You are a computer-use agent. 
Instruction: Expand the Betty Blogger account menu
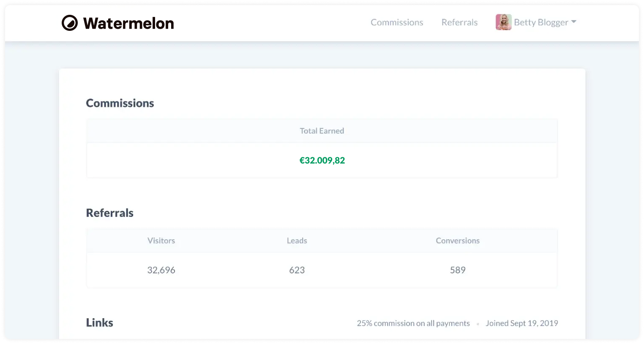click(541, 22)
